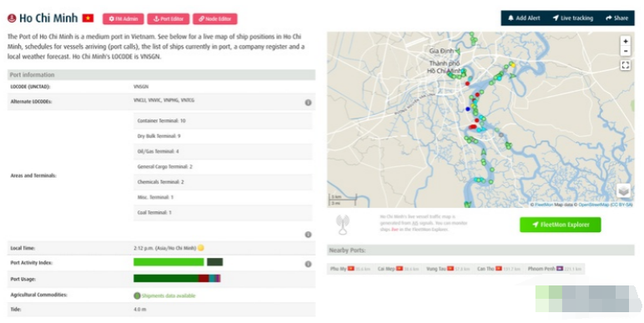
Task: Launch FleetMon Explorer green button
Action: point(561,225)
